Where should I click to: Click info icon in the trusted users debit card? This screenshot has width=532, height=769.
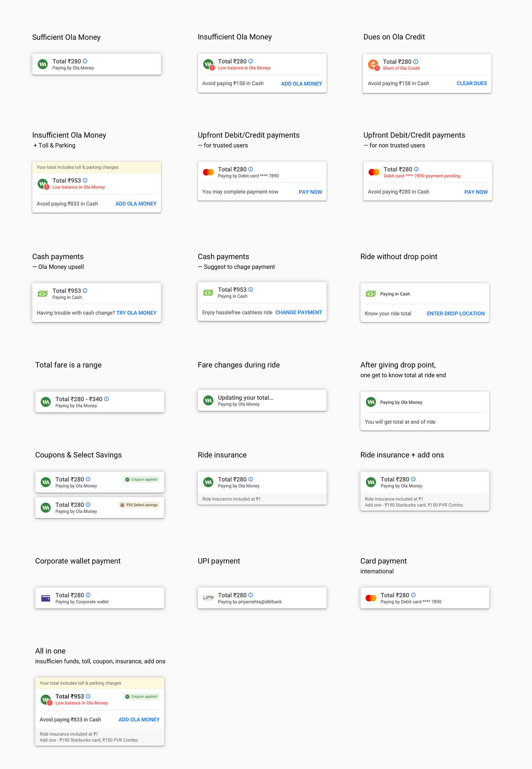tap(251, 169)
